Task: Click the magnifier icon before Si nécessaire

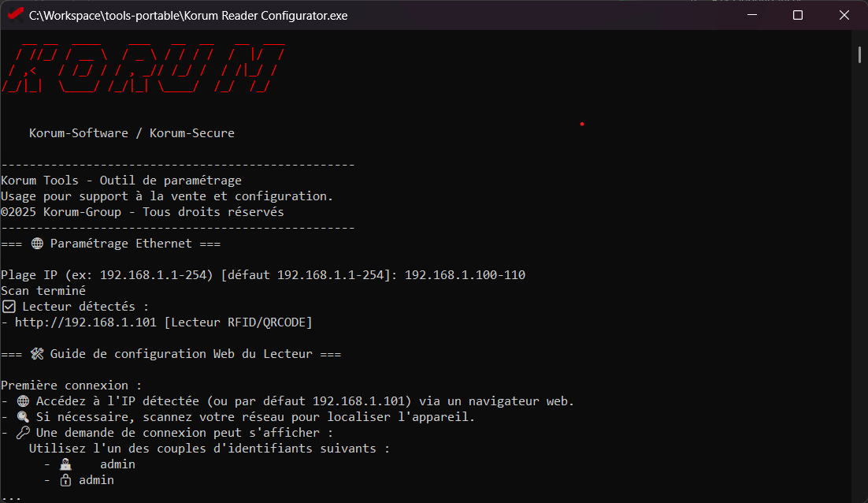Action: (23, 416)
